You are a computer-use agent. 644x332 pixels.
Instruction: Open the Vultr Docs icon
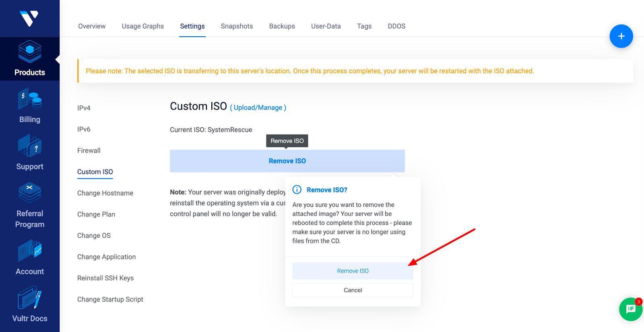click(x=30, y=297)
